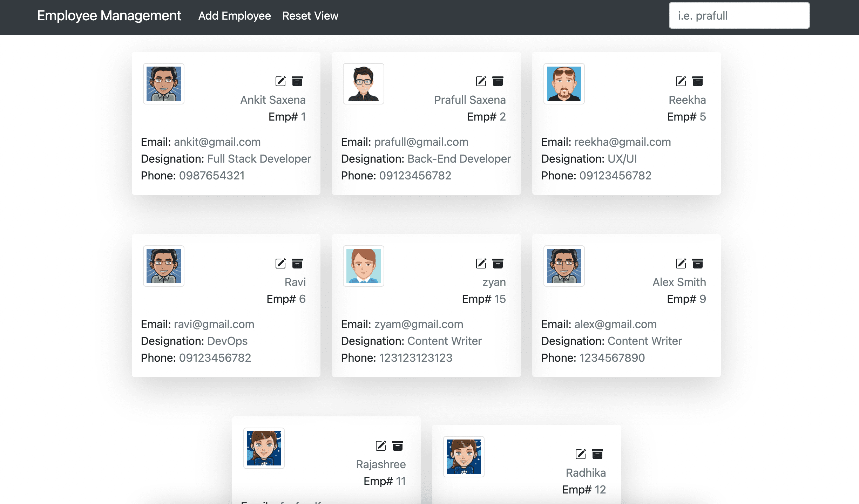Click the edit icon for Alex Smith

tap(680, 263)
